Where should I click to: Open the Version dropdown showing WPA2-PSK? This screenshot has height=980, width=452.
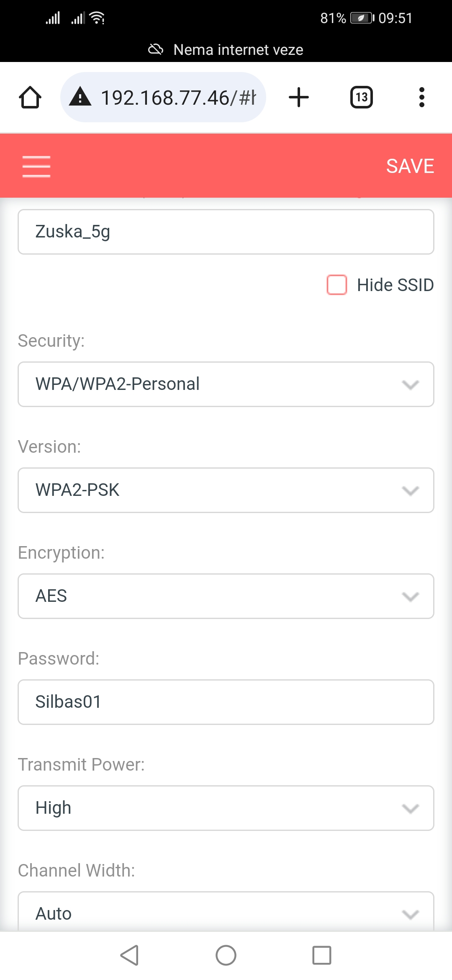226,490
